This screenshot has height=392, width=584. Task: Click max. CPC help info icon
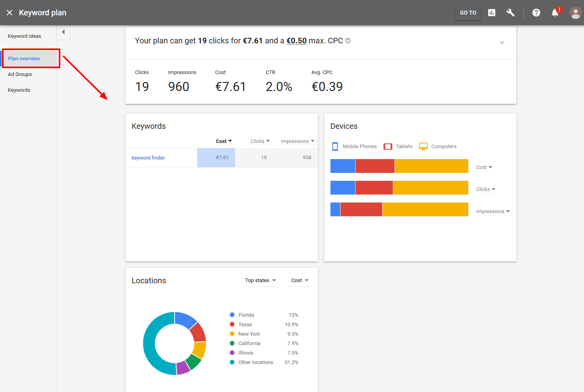[348, 41]
